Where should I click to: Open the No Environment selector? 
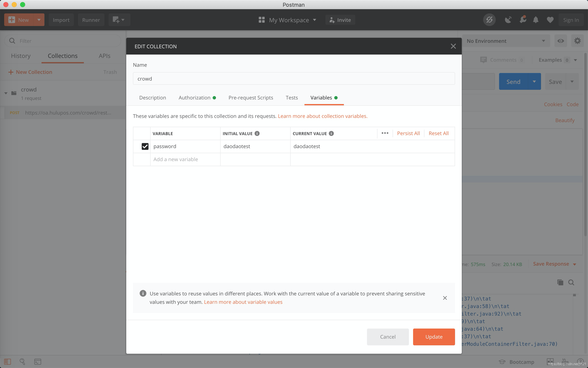[x=506, y=41]
